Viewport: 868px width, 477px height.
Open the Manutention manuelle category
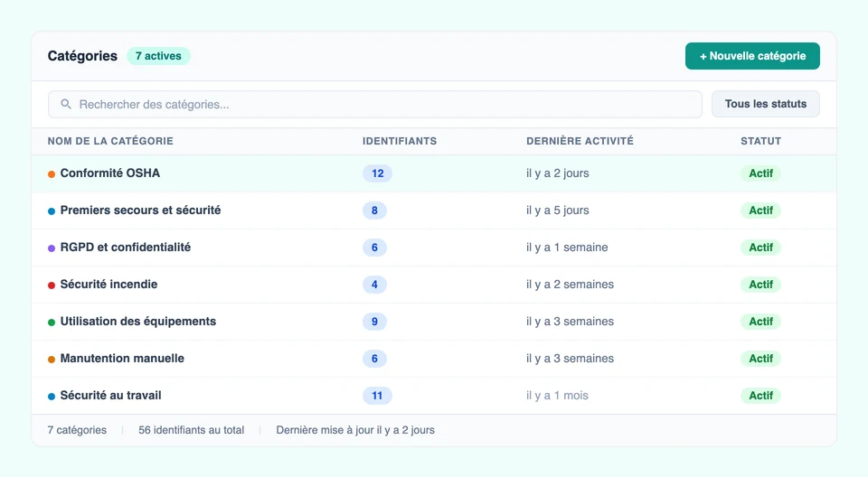click(x=122, y=359)
